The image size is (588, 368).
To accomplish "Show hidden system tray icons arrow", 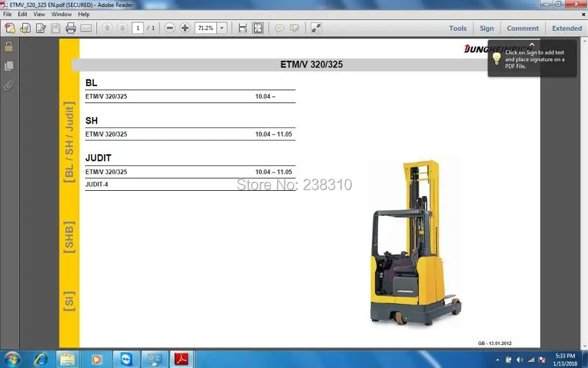I will pyautogui.click(x=497, y=360).
